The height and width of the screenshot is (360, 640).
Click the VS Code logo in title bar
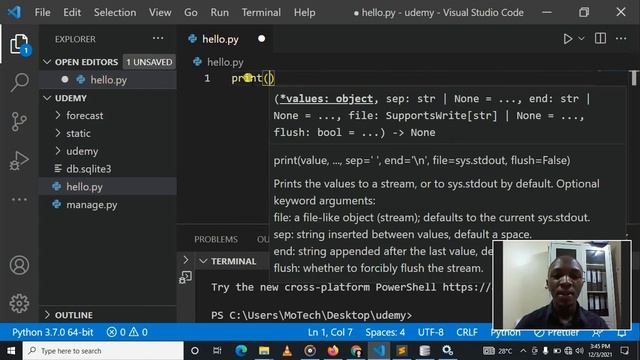(x=14, y=12)
